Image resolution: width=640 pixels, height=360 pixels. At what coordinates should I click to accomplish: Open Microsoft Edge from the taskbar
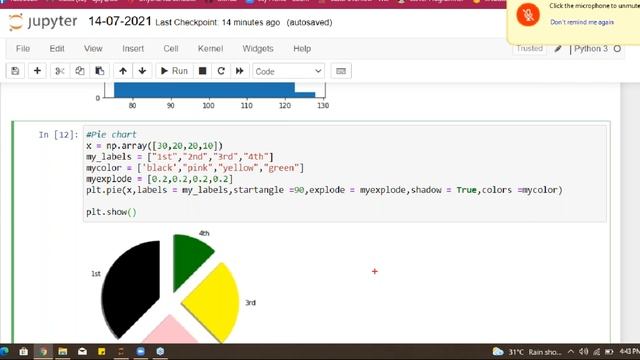tap(4, 351)
